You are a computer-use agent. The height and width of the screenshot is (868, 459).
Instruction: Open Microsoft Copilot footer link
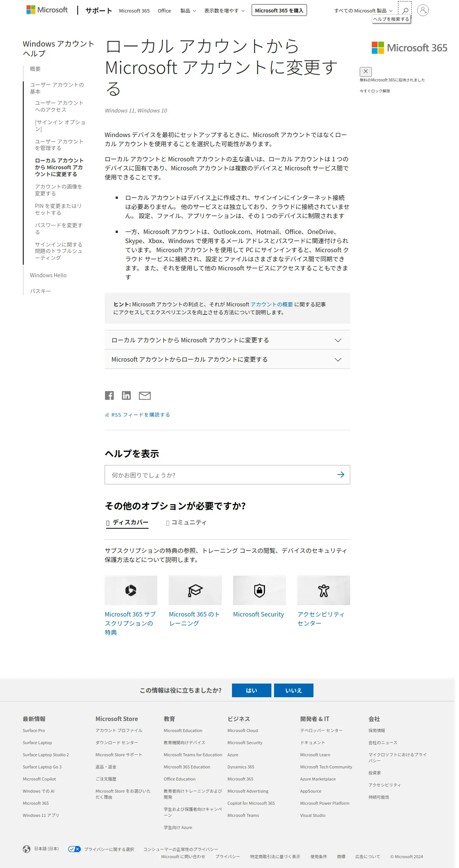[39, 779]
